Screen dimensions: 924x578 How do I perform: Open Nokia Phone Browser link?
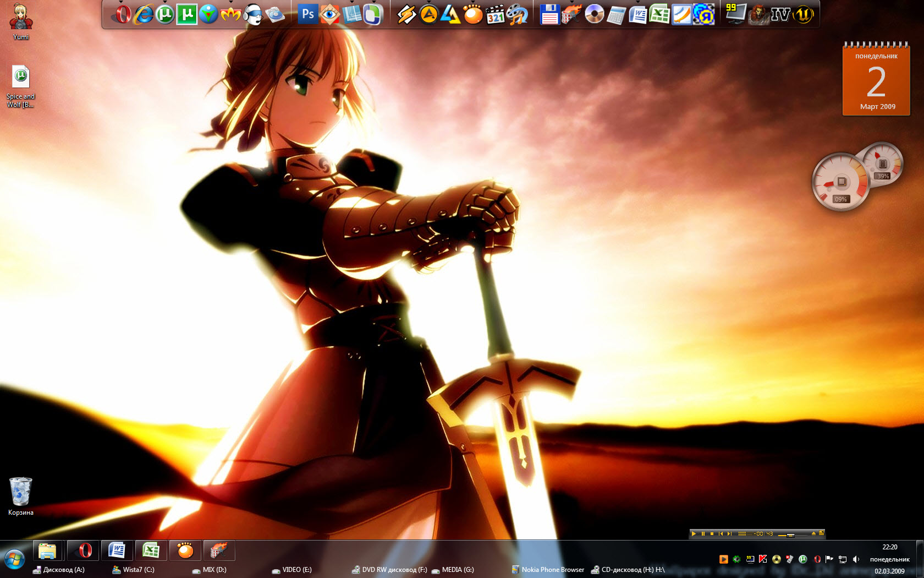click(x=548, y=570)
